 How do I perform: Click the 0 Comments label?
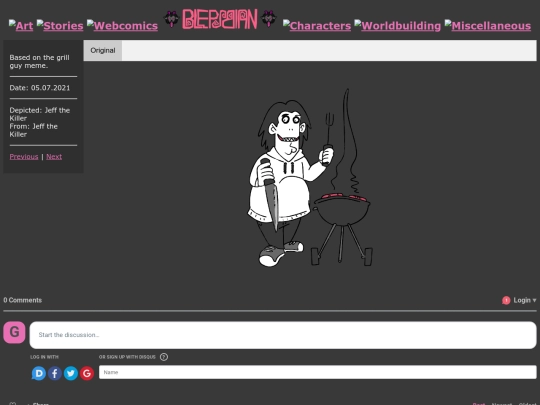pyautogui.click(x=23, y=300)
